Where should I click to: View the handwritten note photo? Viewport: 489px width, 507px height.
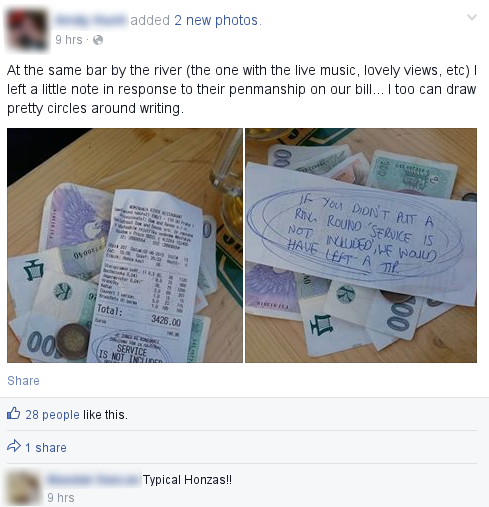coord(361,245)
